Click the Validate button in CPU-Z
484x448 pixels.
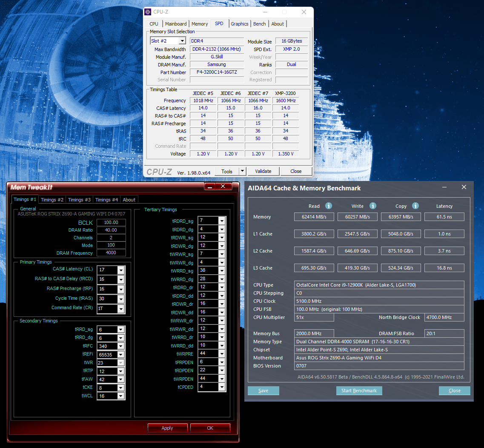263,171
